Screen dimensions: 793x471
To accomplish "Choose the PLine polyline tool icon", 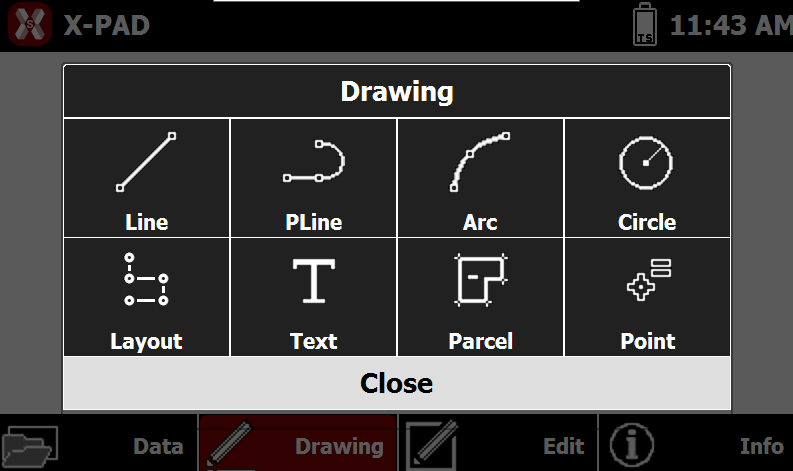I will (x=314, y=161).
